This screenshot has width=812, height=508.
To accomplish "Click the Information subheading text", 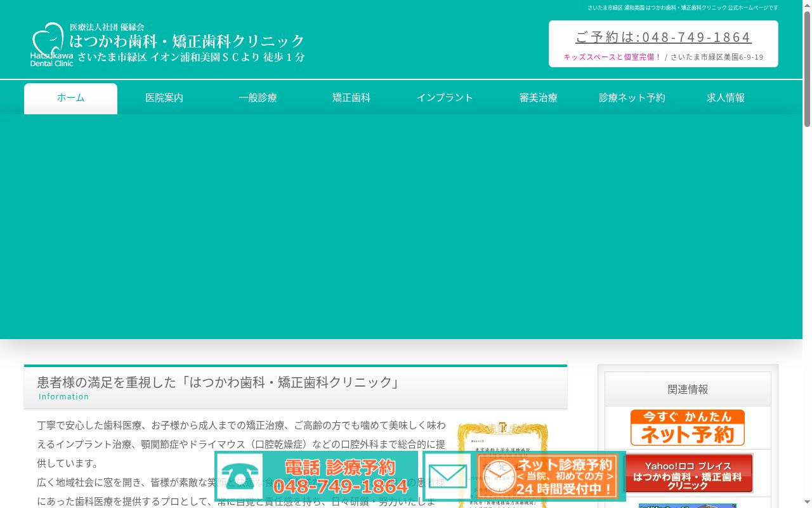I will (63, 397).
